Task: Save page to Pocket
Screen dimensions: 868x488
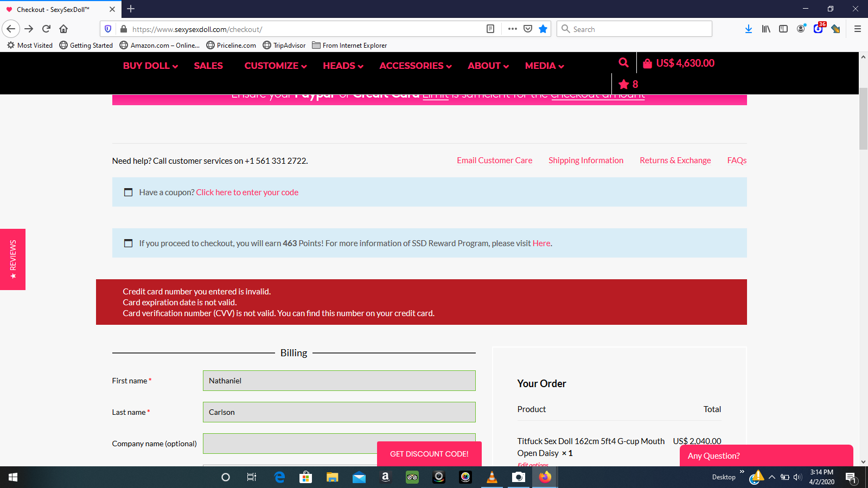Action: click(x=528, y=29)
